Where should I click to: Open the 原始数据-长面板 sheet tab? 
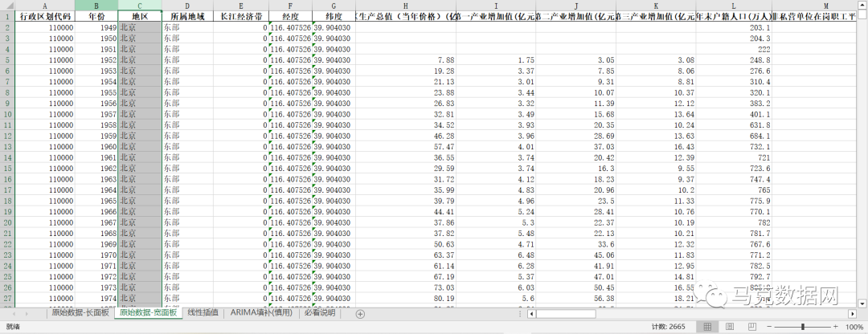click(x=79, y=313)
